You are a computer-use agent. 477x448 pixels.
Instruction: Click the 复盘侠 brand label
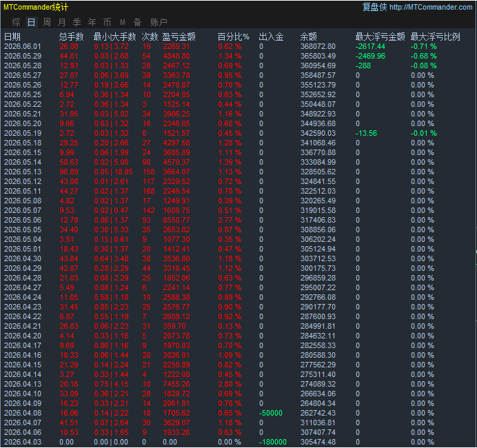375,7
